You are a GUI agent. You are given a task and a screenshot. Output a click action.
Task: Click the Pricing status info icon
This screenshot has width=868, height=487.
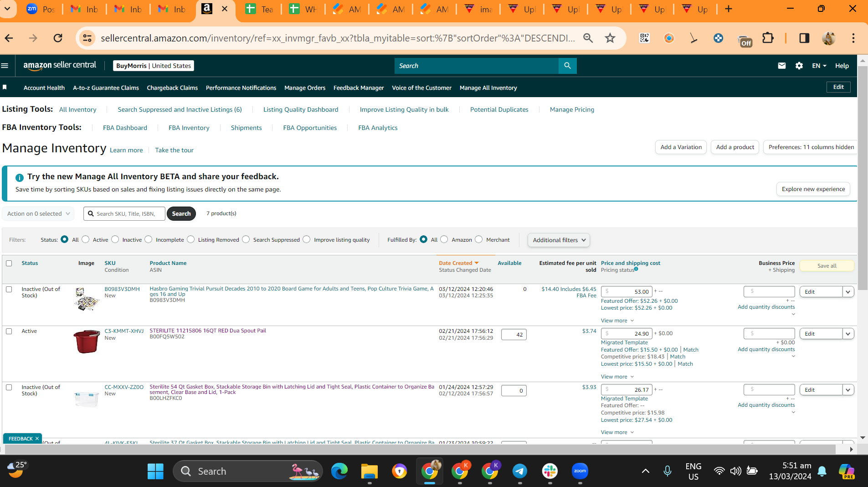coord(636,269)
